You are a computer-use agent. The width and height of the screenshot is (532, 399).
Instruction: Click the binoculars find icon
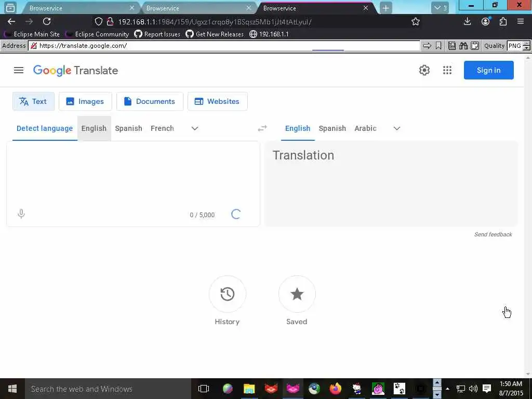coord(463,46)
